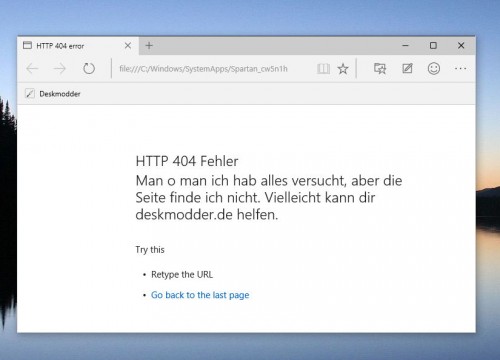
Task: Follow the Go back to the last page link
Action: 200,295
